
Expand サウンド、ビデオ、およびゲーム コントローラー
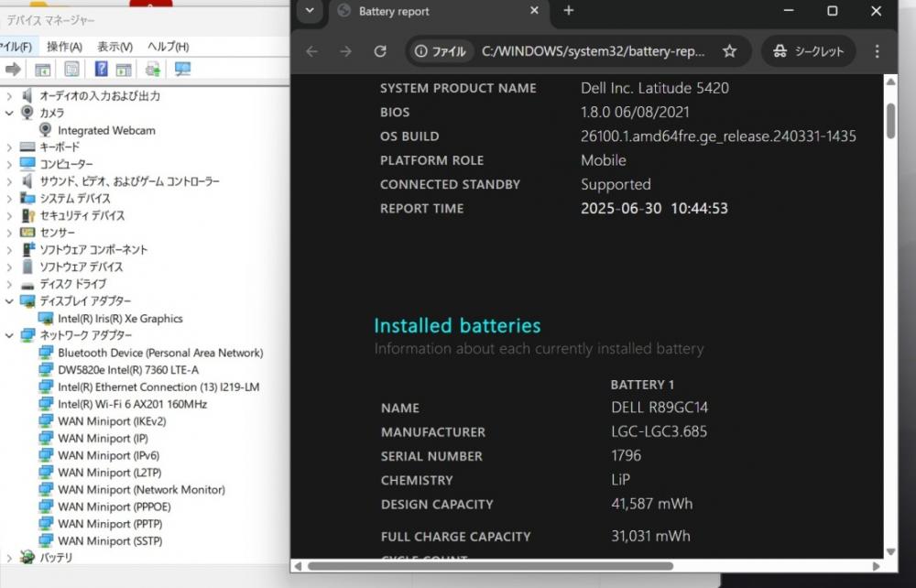pyautogui.click(x=9, y=181)
